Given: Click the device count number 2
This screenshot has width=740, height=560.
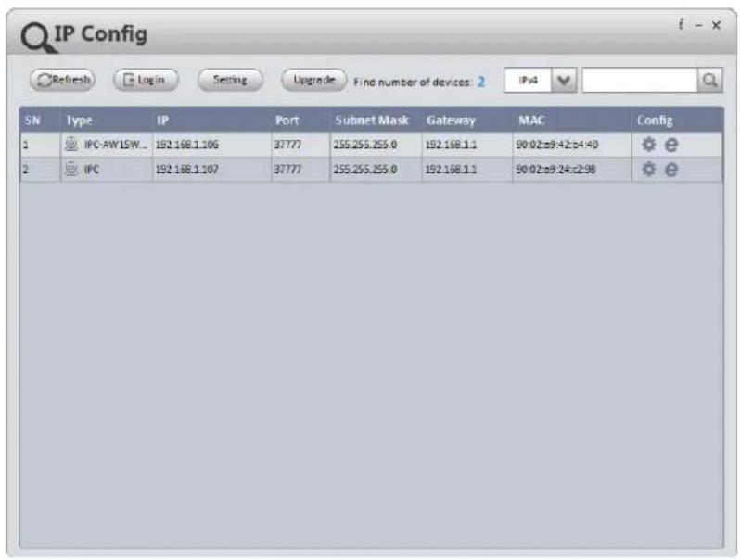Looking at the screenshot, I should click(481, 82).
